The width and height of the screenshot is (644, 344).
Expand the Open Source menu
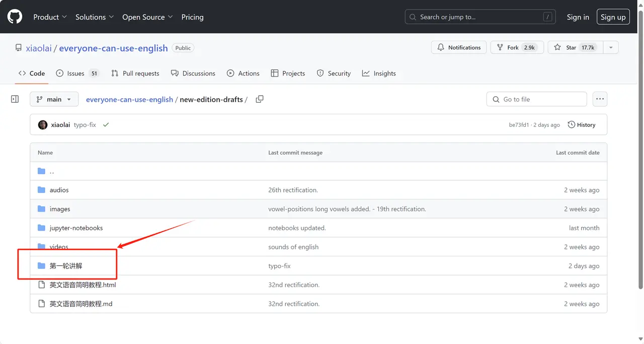(147, 17)
